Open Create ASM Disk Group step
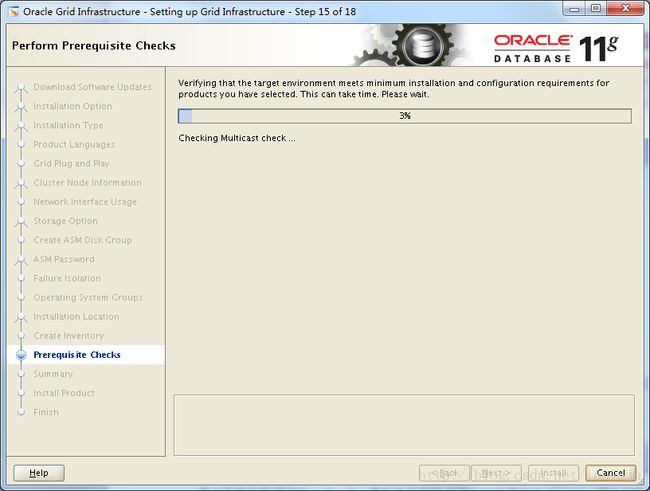 (82, 240)
